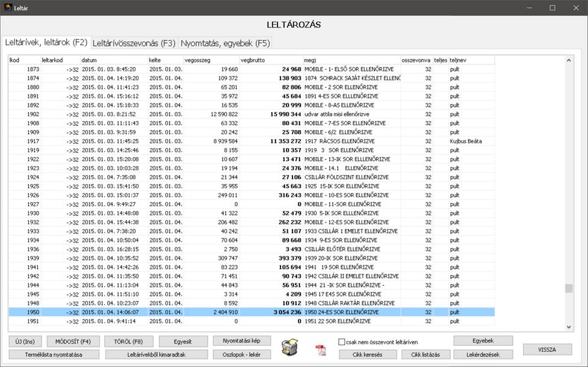Click the Cikk keresés button
588x367 pixels.
point(367,354)
